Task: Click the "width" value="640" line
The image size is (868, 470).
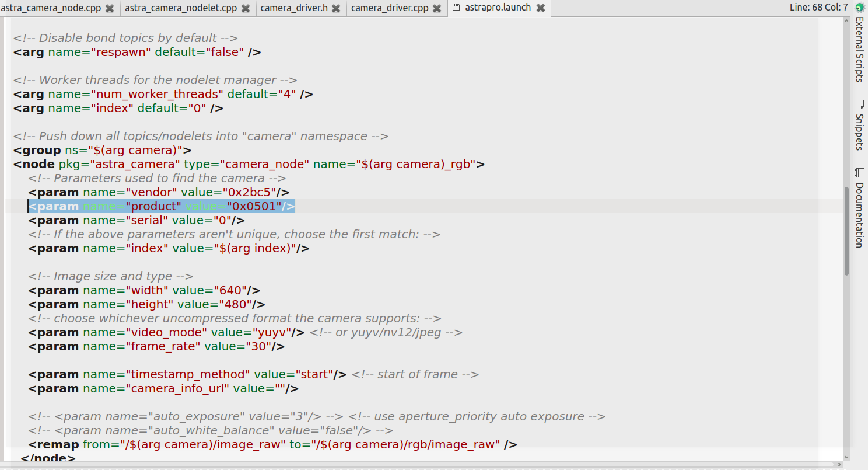Action: coord(144,290)
